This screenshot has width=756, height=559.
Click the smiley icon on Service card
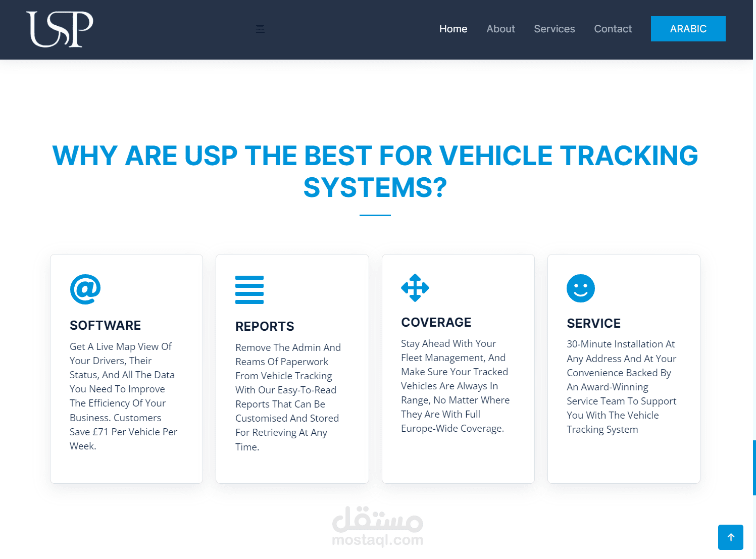[581, 288]
